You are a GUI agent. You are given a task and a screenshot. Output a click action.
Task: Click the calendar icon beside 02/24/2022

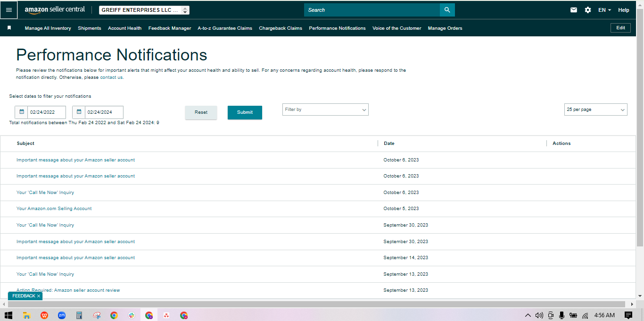point(21,112)
